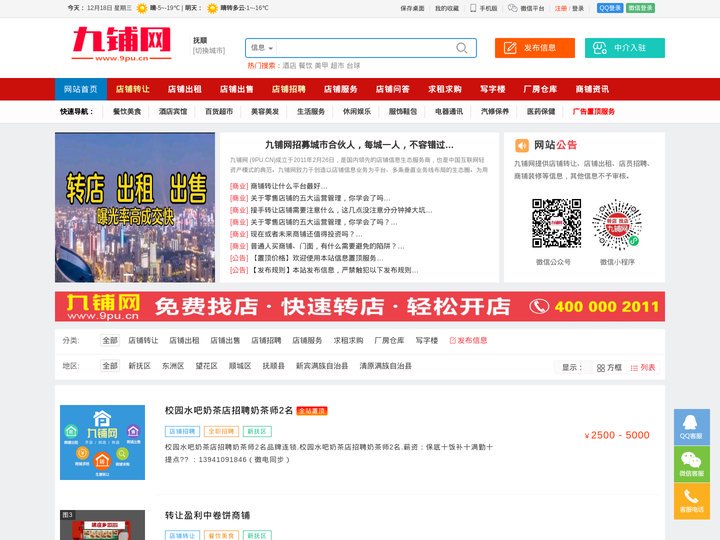Open 店铺服务 nav tab
The height and width of the screenshot is (540, 720).
click(x=340, y=89)
